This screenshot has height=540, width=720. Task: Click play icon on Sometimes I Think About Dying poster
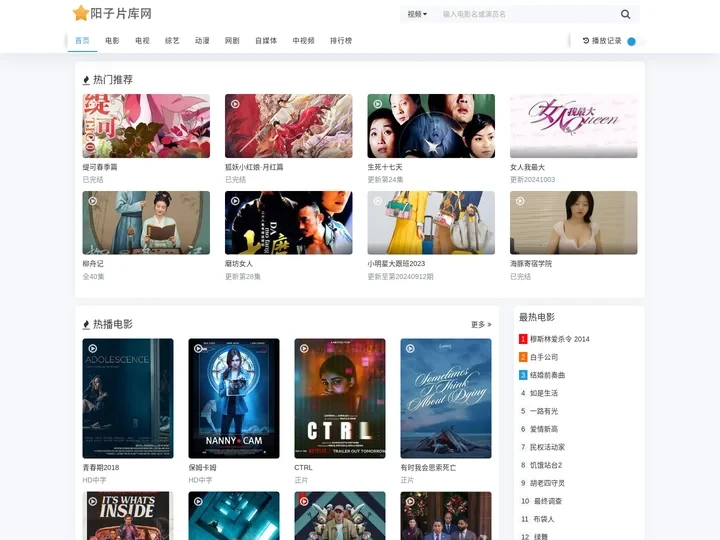tap(411, 349)
